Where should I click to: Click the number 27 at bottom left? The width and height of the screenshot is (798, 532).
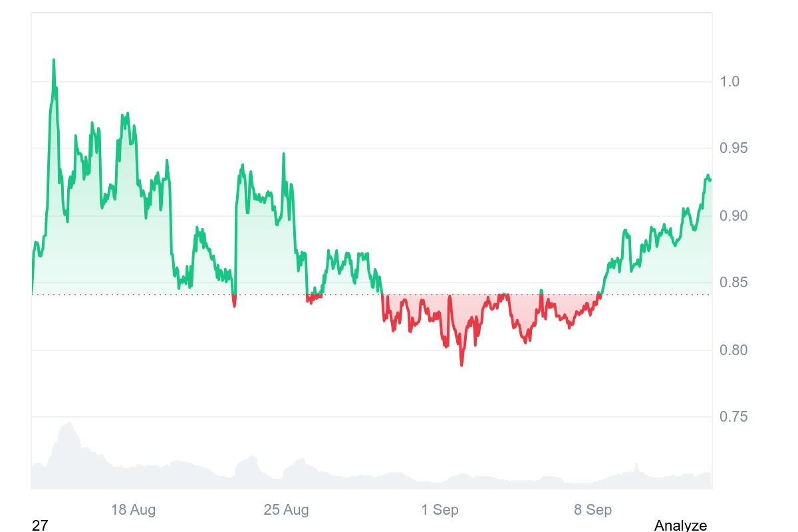40,525
